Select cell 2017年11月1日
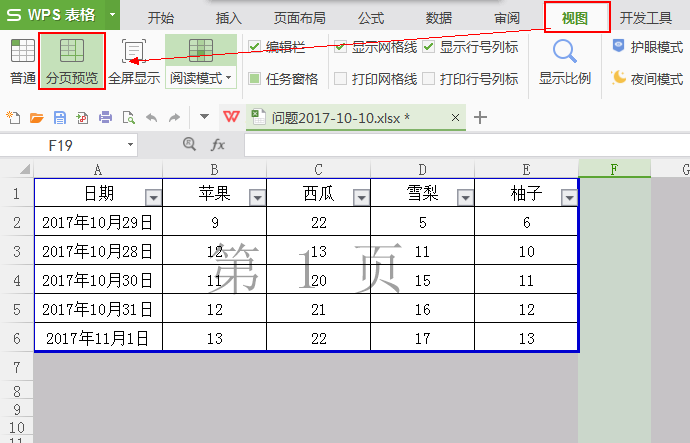Screen dimensions: 690x443 coord(98,338)
